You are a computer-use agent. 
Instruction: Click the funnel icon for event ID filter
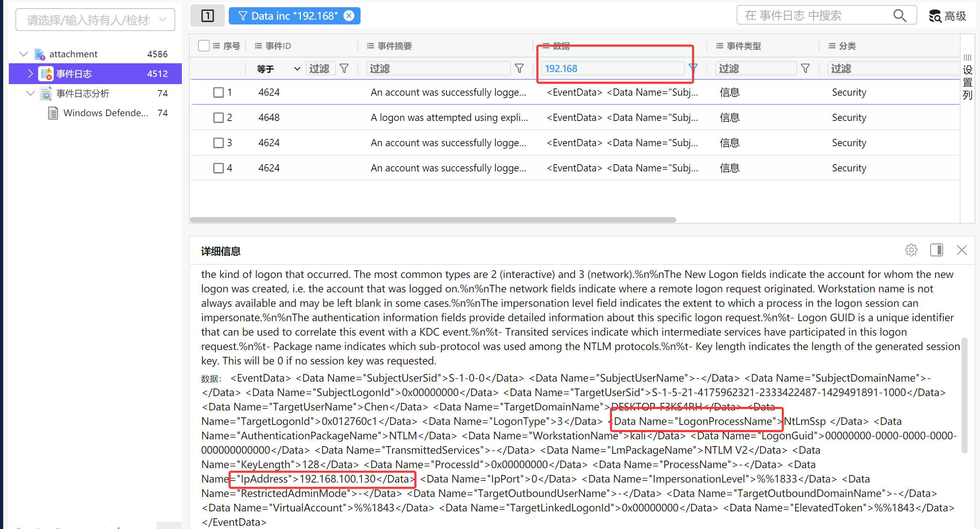(344, 68)
